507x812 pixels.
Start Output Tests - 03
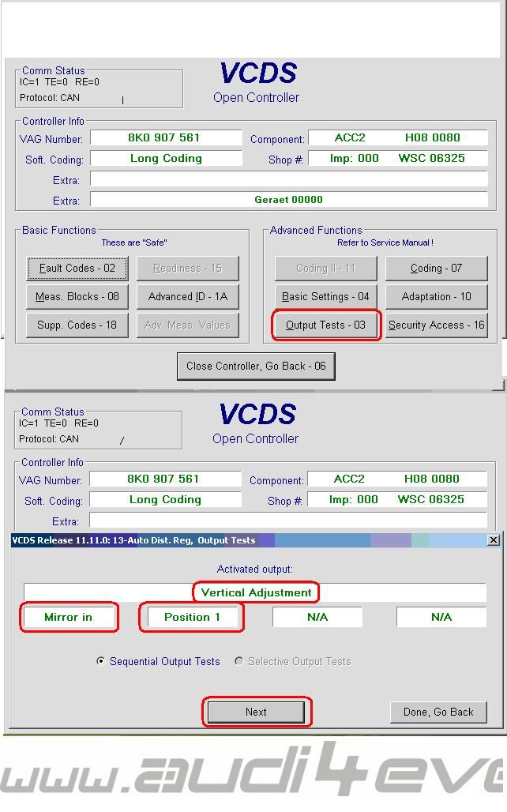pos(325,325)
